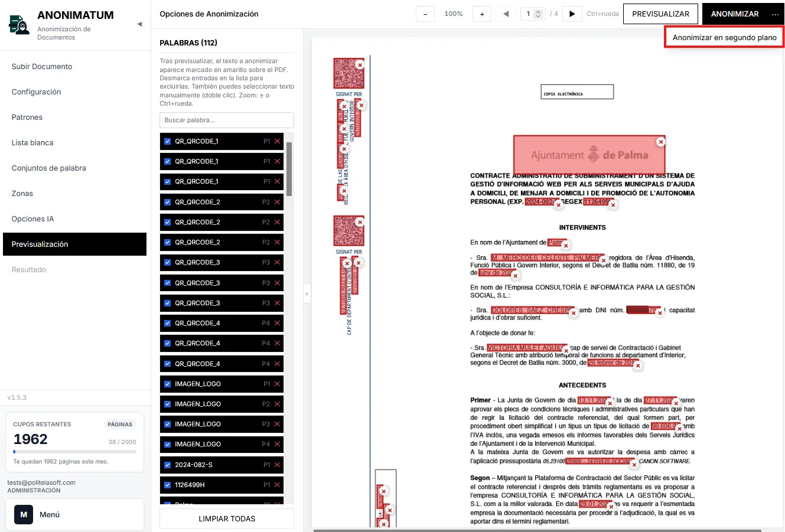This screenshot has width=785, height=532.
Task: Remove the redaction on date 28.01.2025
Action: coord(611,507)
